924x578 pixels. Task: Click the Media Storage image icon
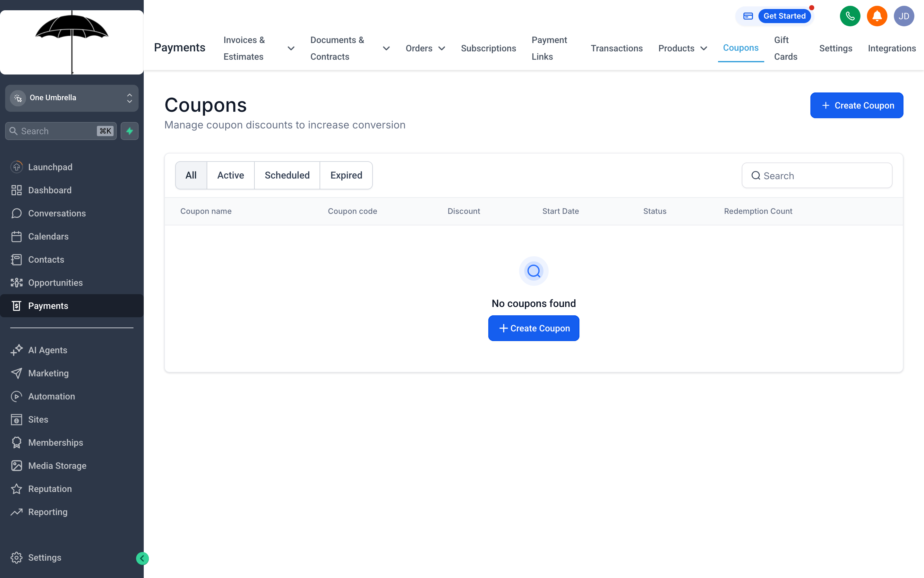(16, 466)
